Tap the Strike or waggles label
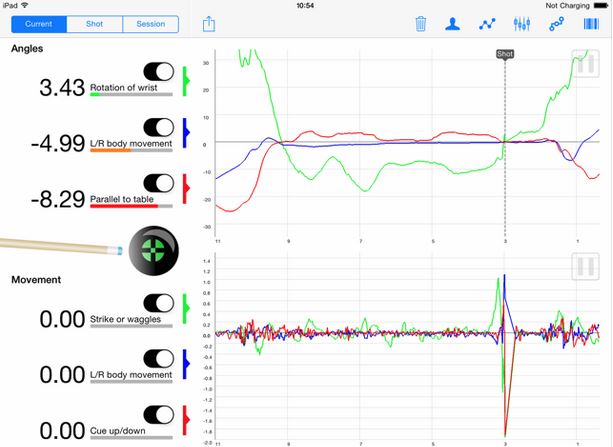The image size is (613, 447). [x=125, y=320]
